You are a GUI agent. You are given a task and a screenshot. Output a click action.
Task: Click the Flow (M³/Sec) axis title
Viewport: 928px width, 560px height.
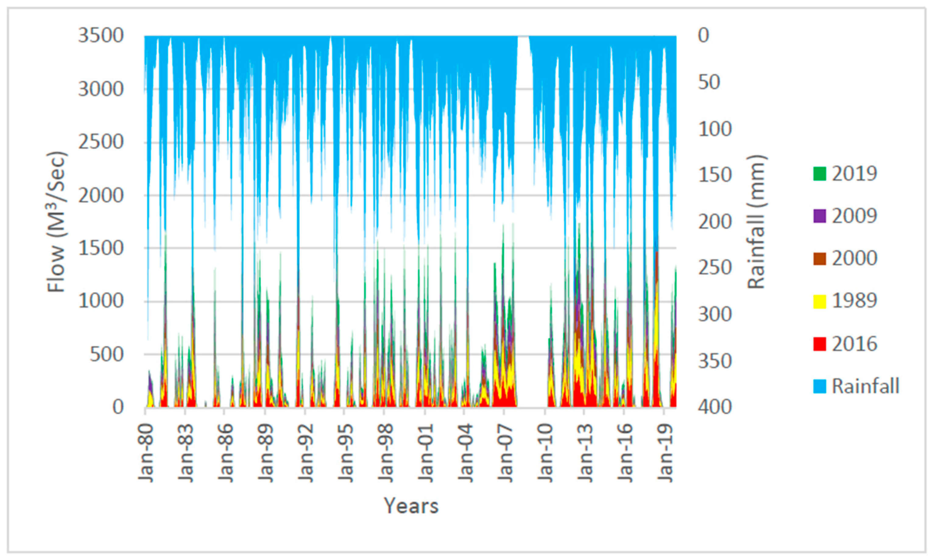coord(57,222)
